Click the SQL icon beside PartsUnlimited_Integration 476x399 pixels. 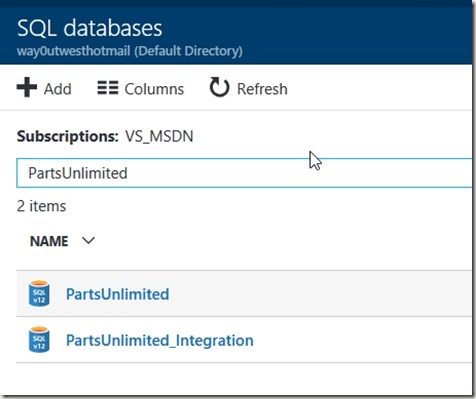[39, 340]
